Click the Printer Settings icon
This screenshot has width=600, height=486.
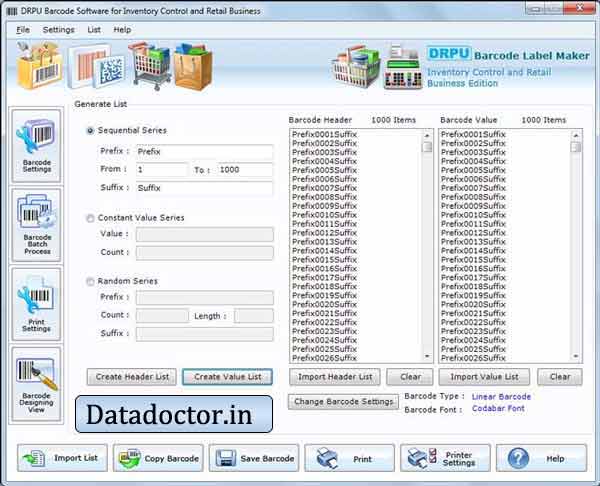(x=422, y=458)
